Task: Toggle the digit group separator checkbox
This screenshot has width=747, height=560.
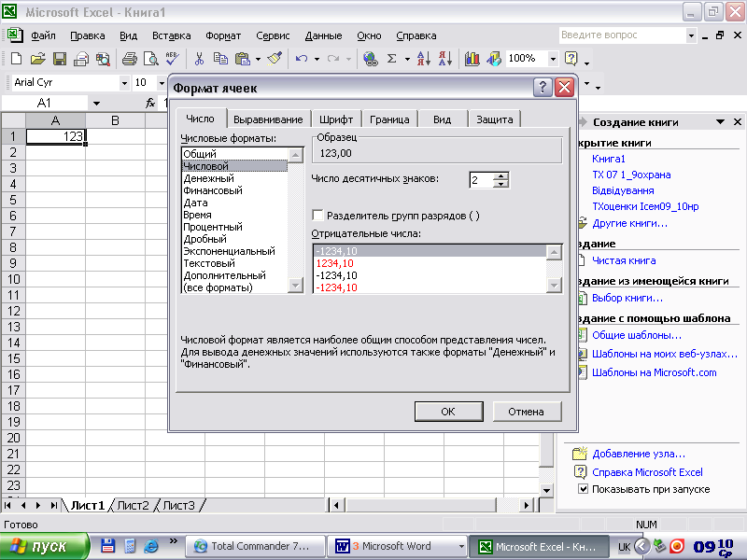Action: 317,216
